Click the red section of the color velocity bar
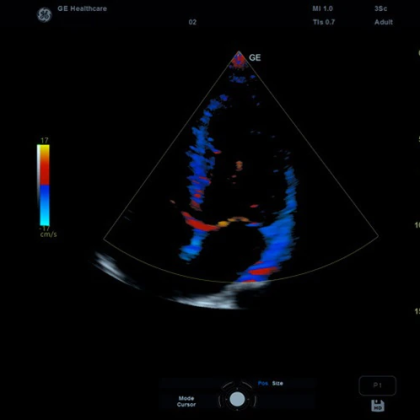The height and width of the screenshot is (420, 420). 44,173
